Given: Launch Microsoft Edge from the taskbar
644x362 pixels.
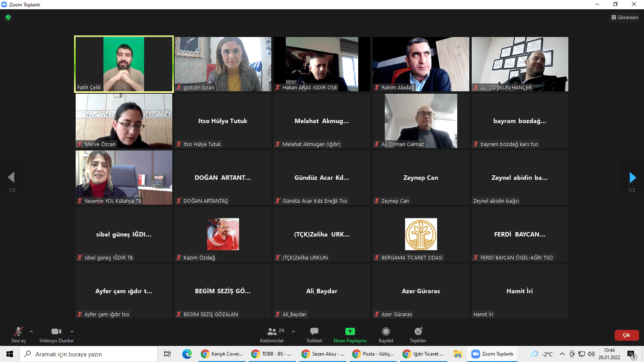Looking at the screenshot, I should click(x=187, y=354).
